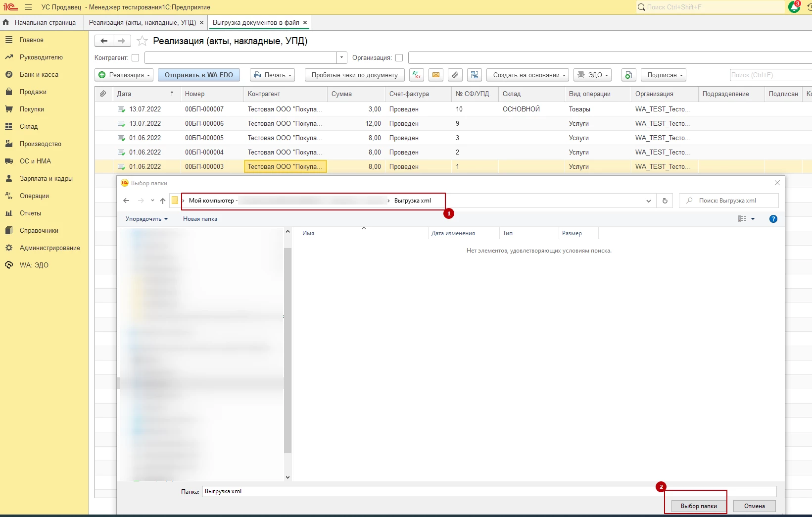Open the 1C main hamburger menu
This screenshot has width=812, height=517.
[28, 7]
